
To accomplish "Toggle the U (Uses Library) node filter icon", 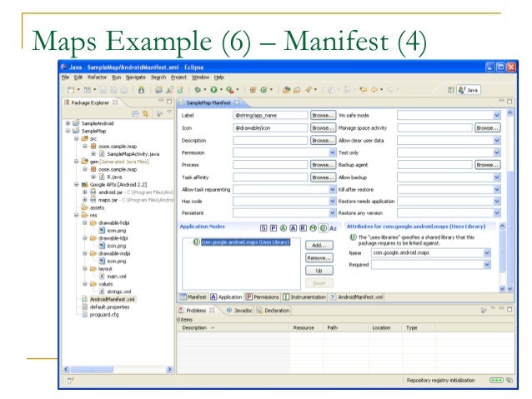I will (324, 228).
